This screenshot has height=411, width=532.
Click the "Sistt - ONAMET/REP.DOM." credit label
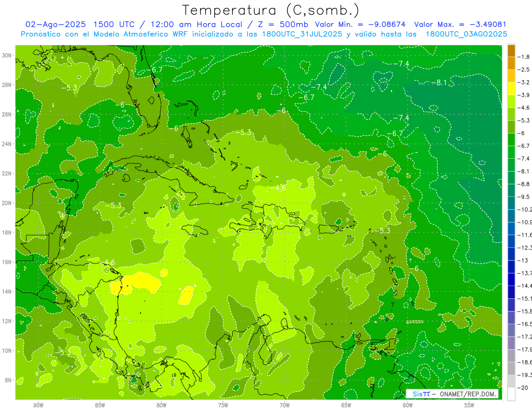pos(453,394)
